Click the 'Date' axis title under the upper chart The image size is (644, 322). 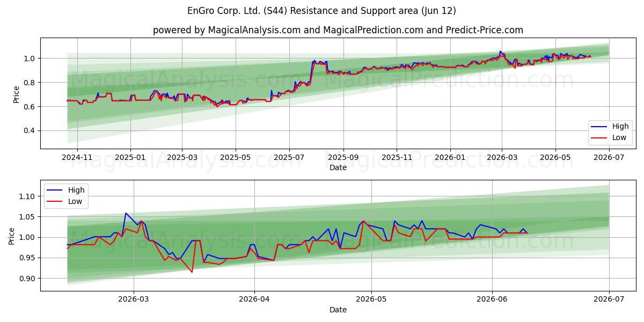[x=338, y=167]
